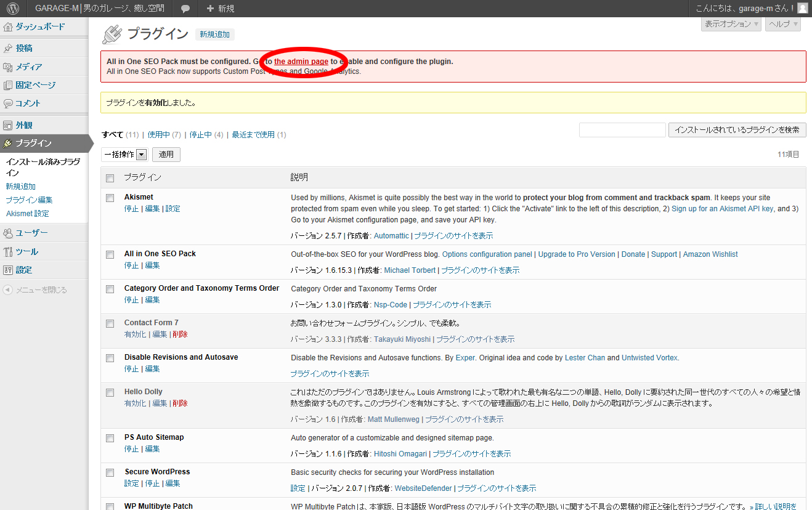Open the Upgrade to Pro Version link
This screenshot has height=510, width=812.
577,254
